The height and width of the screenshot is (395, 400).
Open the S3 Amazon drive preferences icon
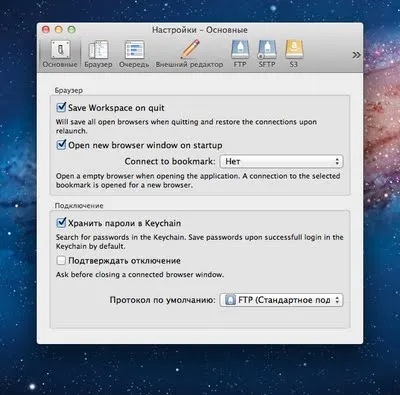(x=294, y=50)
